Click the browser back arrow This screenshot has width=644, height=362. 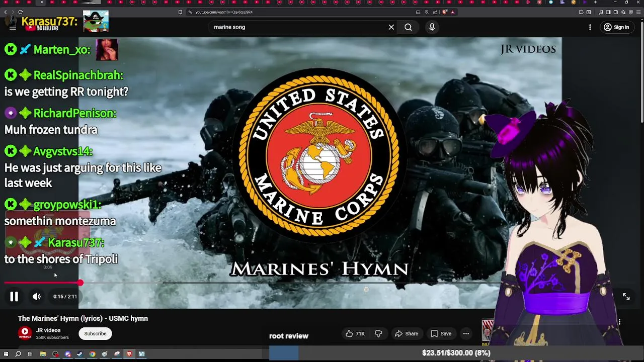(x=6, y=12)
